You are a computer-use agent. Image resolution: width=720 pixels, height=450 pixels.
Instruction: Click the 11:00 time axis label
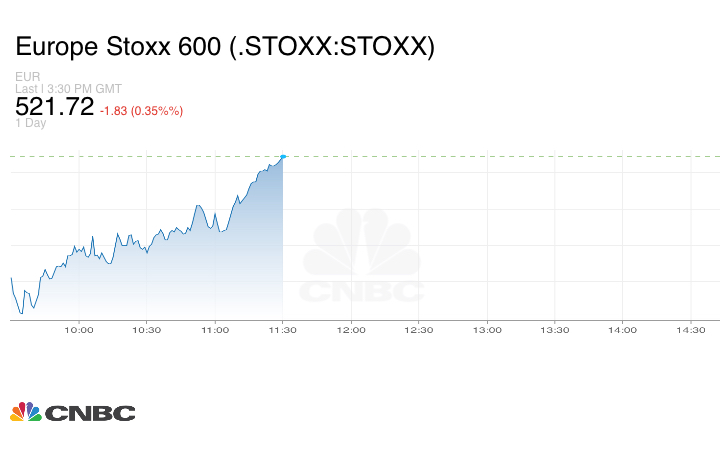coord(215,330)
